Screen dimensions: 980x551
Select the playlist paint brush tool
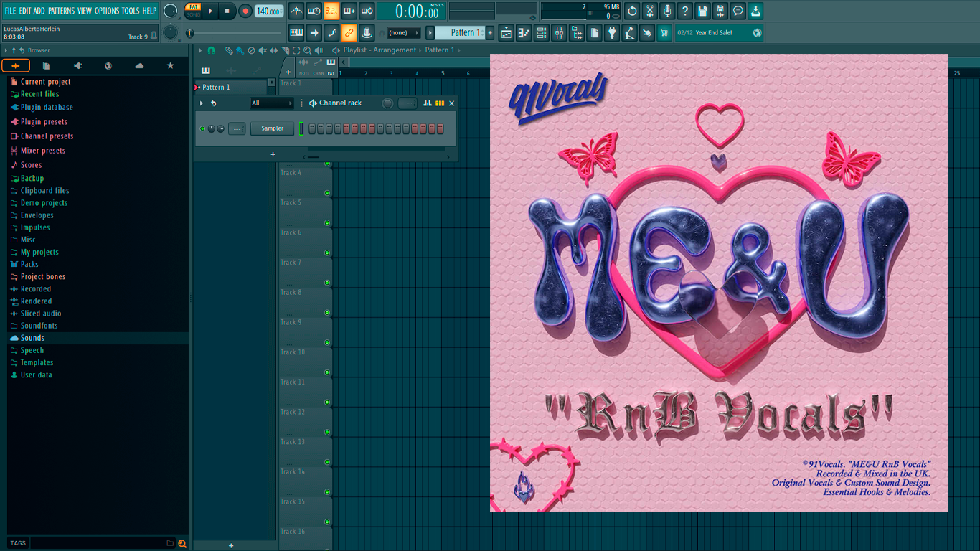tap(240, 50)
